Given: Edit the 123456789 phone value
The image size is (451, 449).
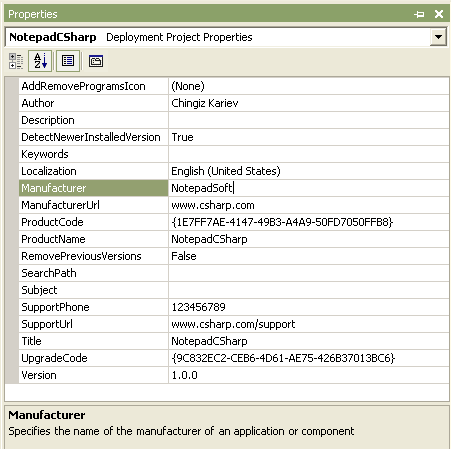Looking at the screenshot, I should (x=309, y=307).
